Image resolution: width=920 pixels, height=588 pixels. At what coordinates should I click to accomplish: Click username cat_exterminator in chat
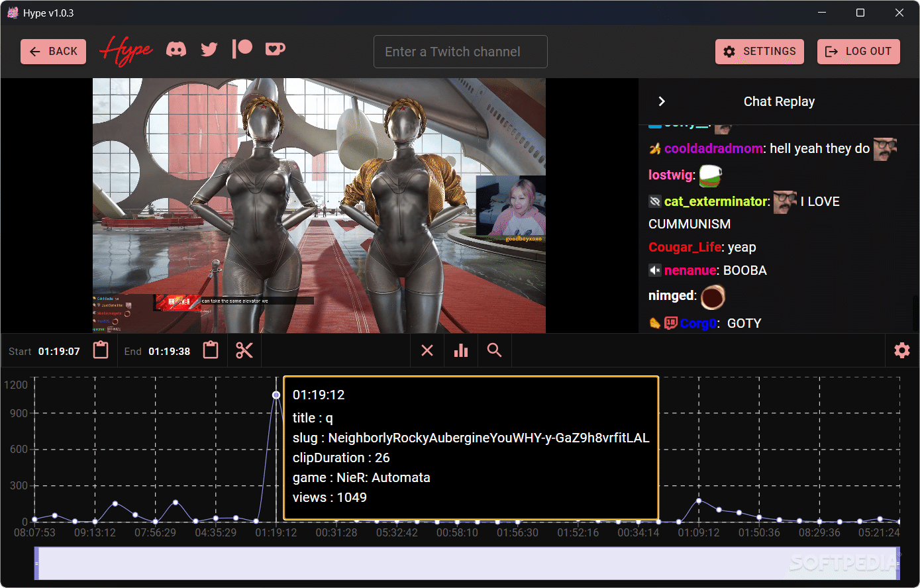coord(717,201)
